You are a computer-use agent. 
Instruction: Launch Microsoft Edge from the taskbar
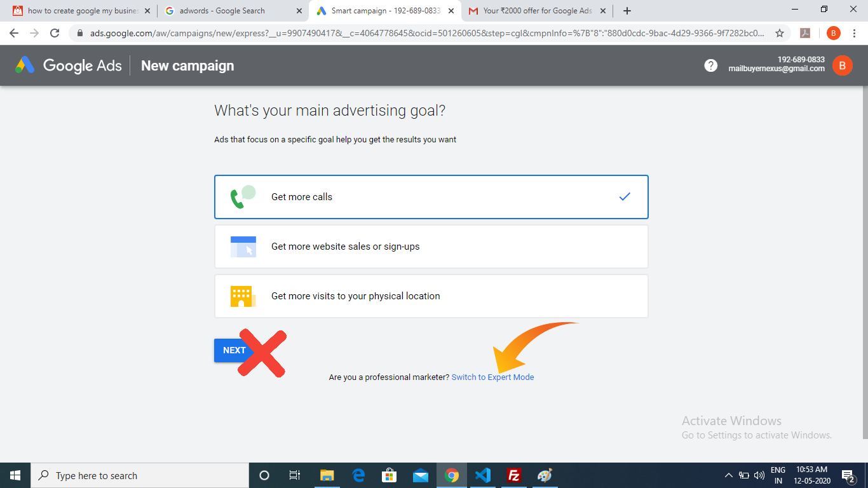pyautogui.click(x=358, y=475)
